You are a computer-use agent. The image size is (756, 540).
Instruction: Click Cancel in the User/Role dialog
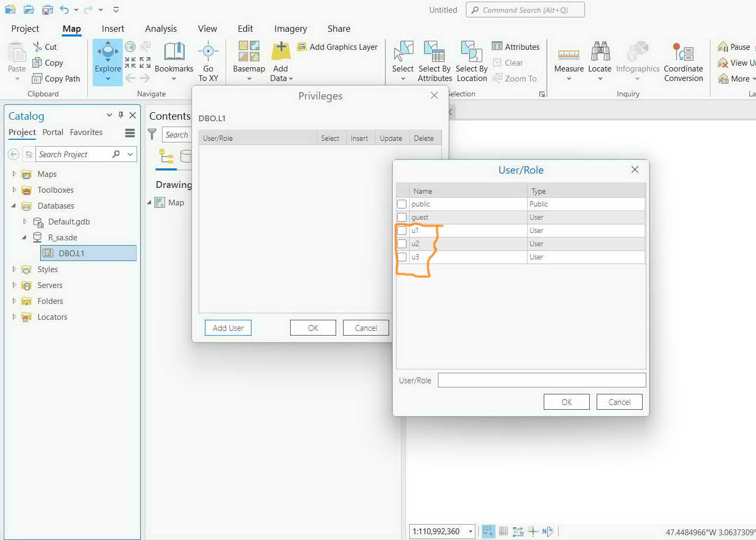[x=619, y=402]
